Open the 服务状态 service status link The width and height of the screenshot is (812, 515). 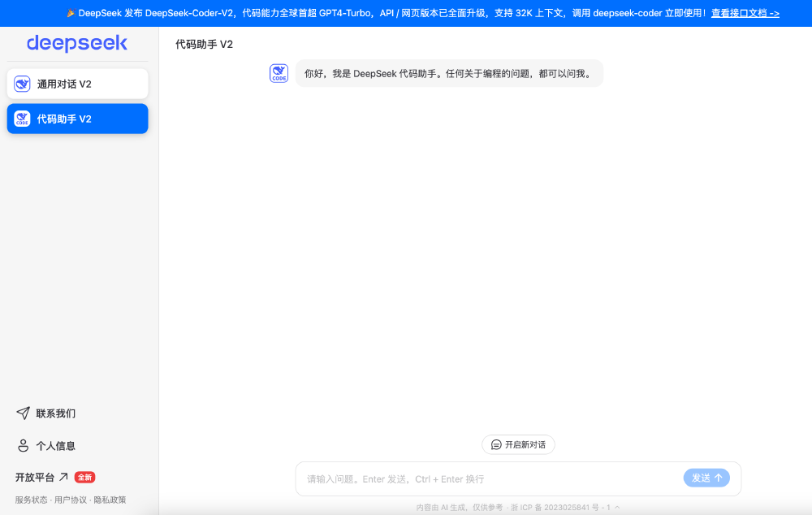click(31, 500)
